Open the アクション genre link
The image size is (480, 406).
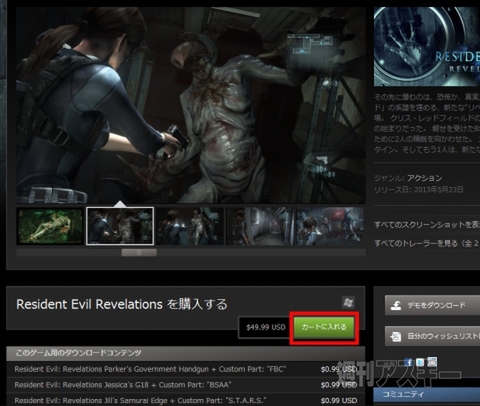point(425,178)
